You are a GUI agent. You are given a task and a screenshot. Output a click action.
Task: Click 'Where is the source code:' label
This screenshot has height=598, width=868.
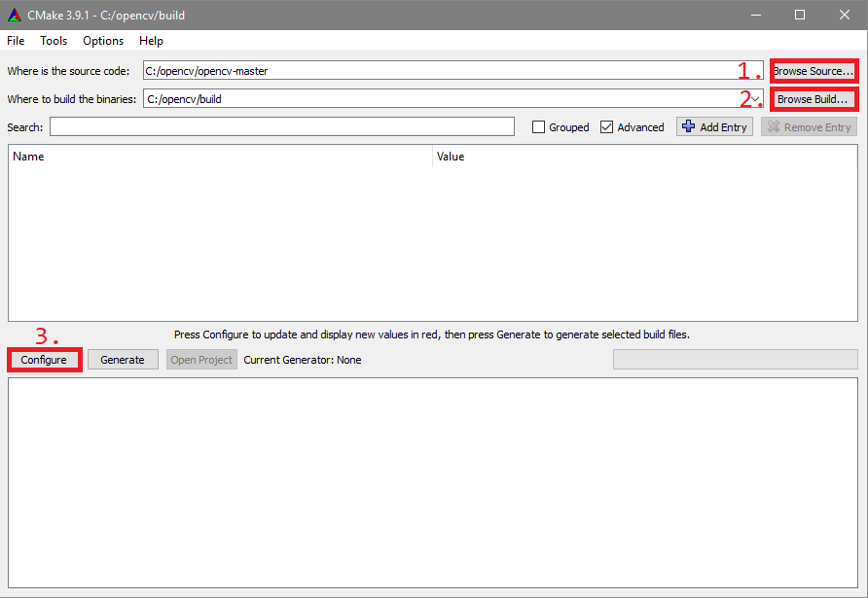point(68,71)
